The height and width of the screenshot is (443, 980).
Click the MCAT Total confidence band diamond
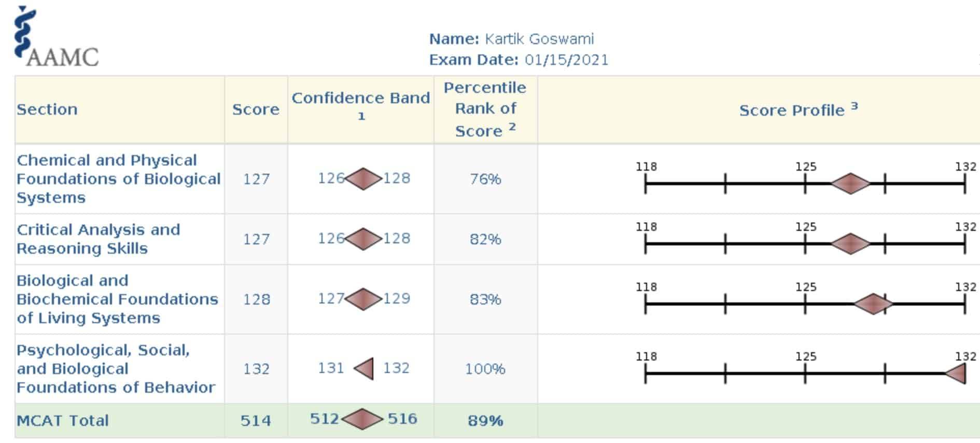point(362,419)
